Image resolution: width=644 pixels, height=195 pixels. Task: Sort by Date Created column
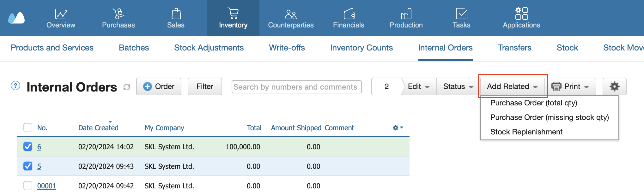[x=98, y=128]
